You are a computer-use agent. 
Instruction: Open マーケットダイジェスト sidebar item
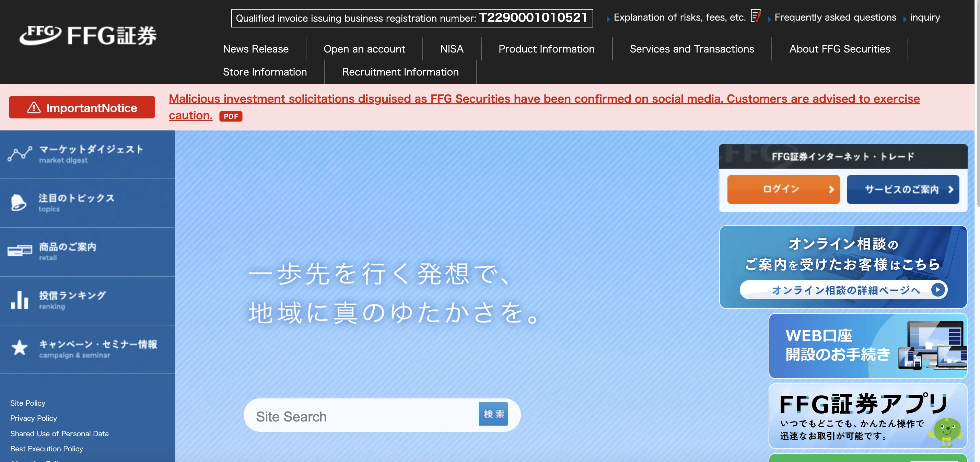coord(87,154)
